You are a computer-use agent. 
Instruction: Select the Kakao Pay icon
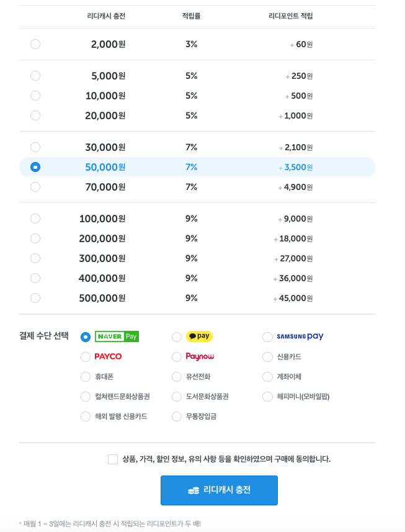tap(200, 337)
